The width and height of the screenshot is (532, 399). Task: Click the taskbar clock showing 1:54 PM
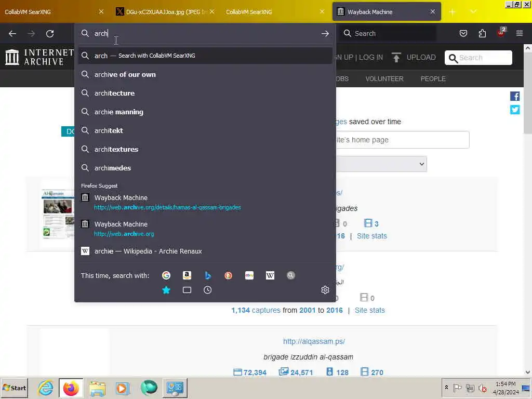506,388
